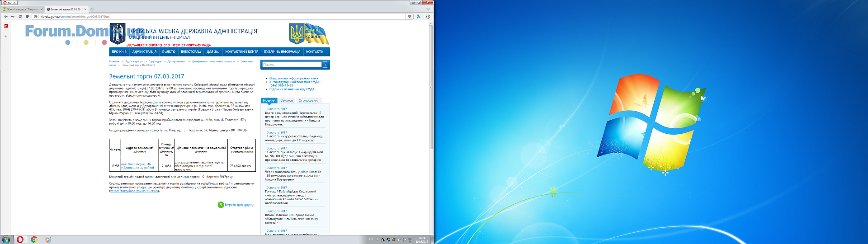Close the Жилой квартал tab
The image size is (868, 244).
[x=42, y=9]
